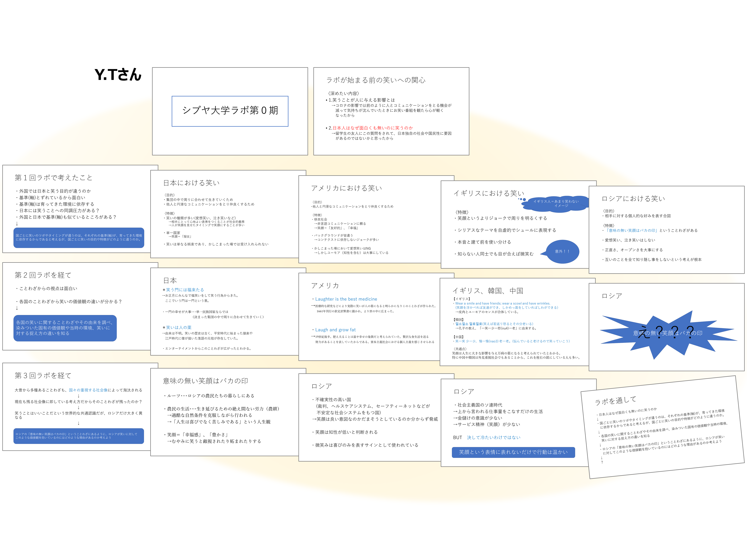Click the red text '日本人はなぜ面白くも無いのに笑うのか'
The width and height of the screenshot is (747, 560).
tap(372, 128)
